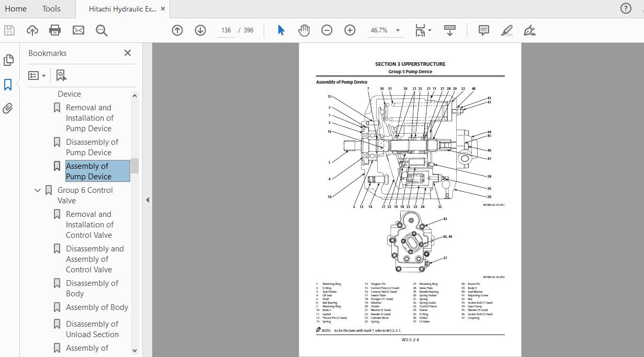
Task: Collapse the Group 6 Control Valve bookmark
Action: pos(37,190)
